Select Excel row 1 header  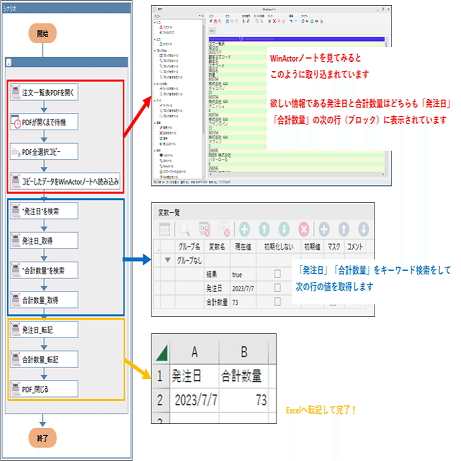click(x=160, y=376)
